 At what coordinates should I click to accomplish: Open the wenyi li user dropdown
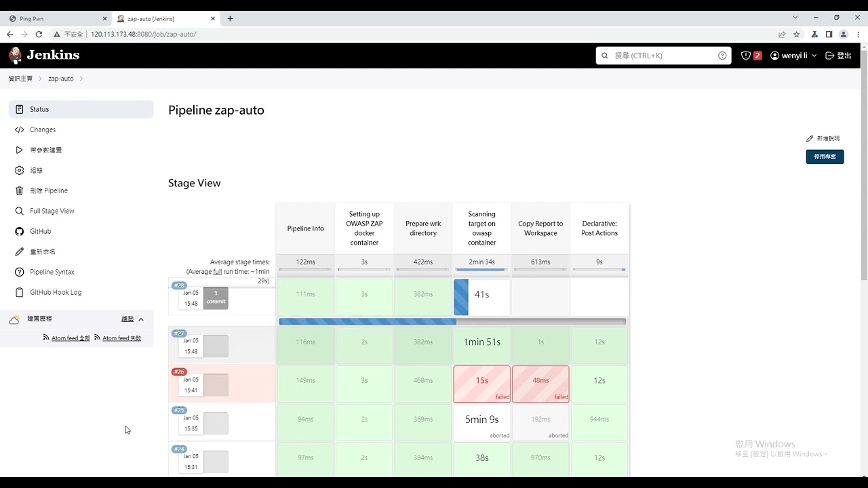793,56
